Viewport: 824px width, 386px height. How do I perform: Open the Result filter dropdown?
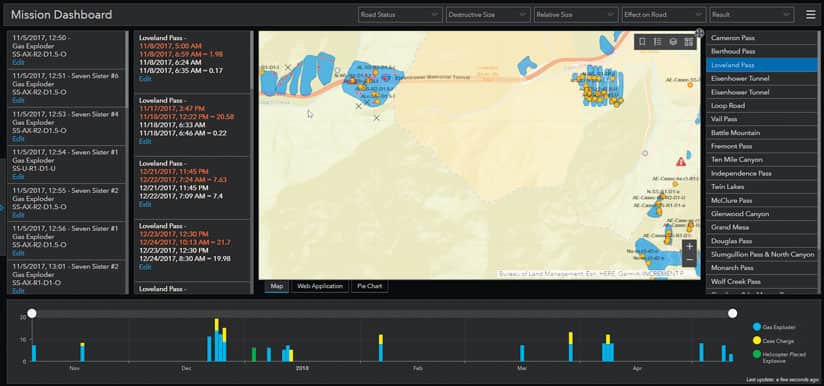[x=751, y=15]
